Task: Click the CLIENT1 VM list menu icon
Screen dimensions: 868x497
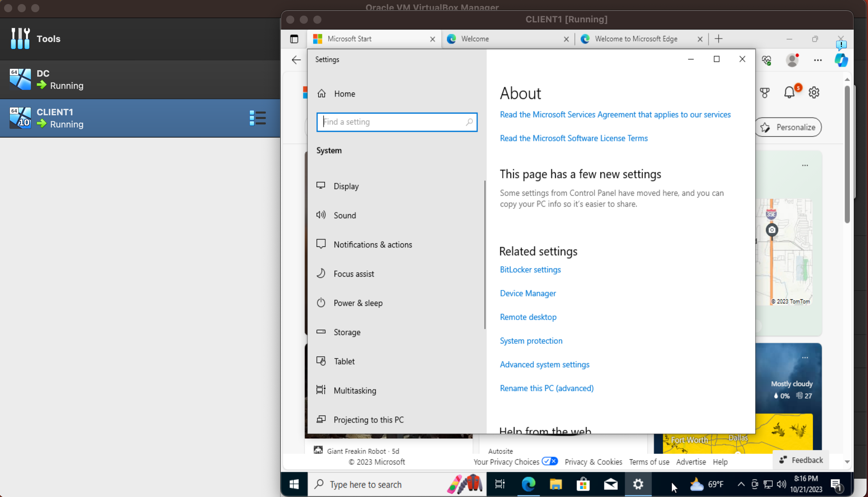Action: pos(257,118)
